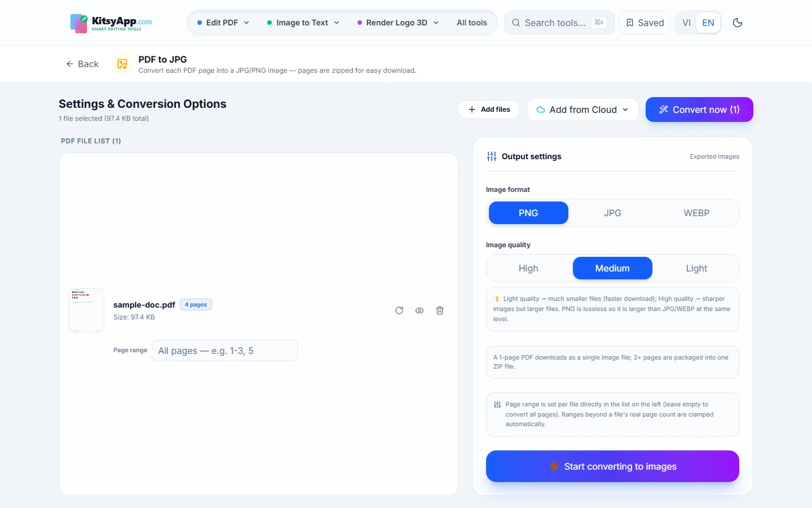This screenshot has height=508, width=812.
Task: Click the KitsyApp logo
Action: click(x=111, y=23)
